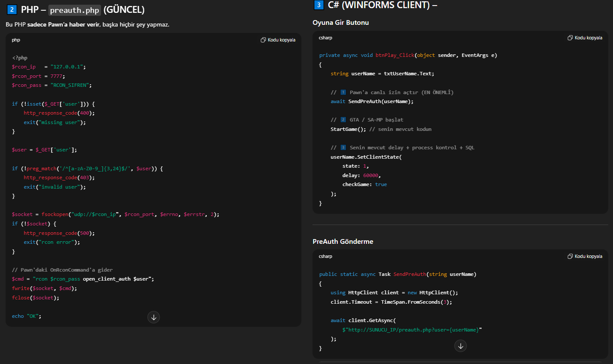
Task: Click the scroll-down arrow under the SendPreAuth code
Action: (461, 346)
